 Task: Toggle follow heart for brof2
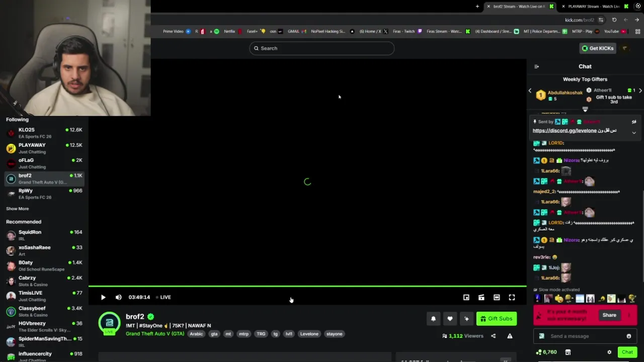point(450,319)
